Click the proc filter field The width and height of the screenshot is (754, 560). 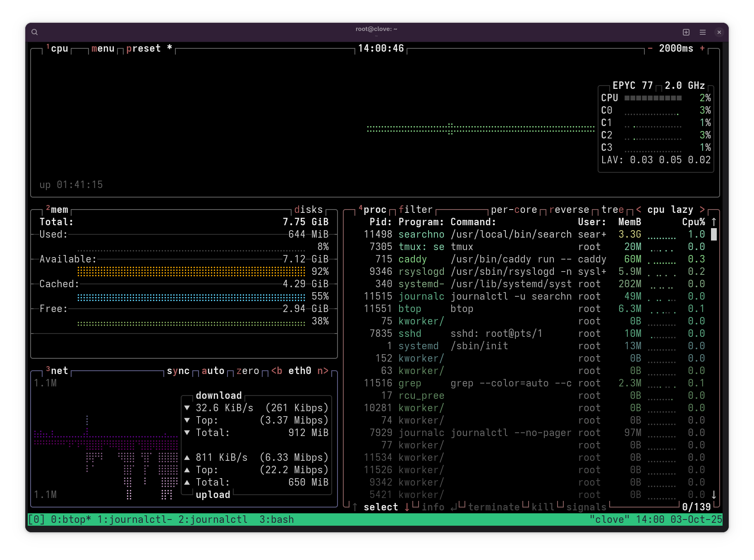pos(415,210)
